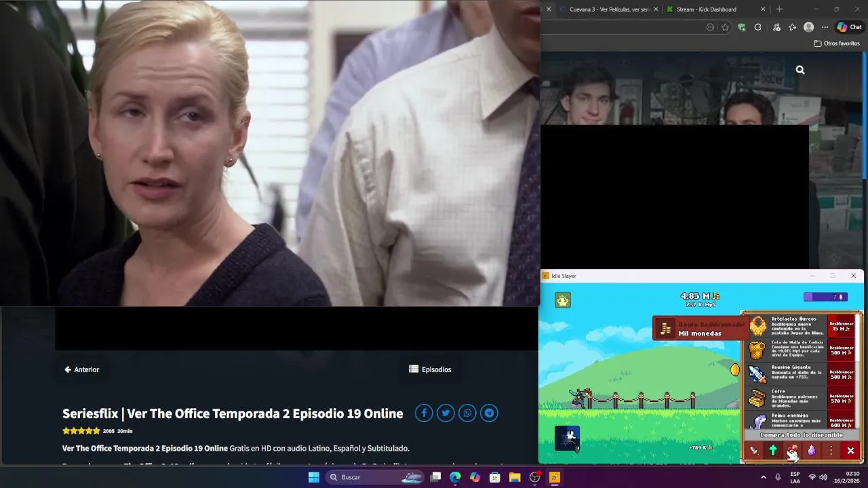Open the browser profile avatar
Screen dimensions: 868x488
point(808,27)
